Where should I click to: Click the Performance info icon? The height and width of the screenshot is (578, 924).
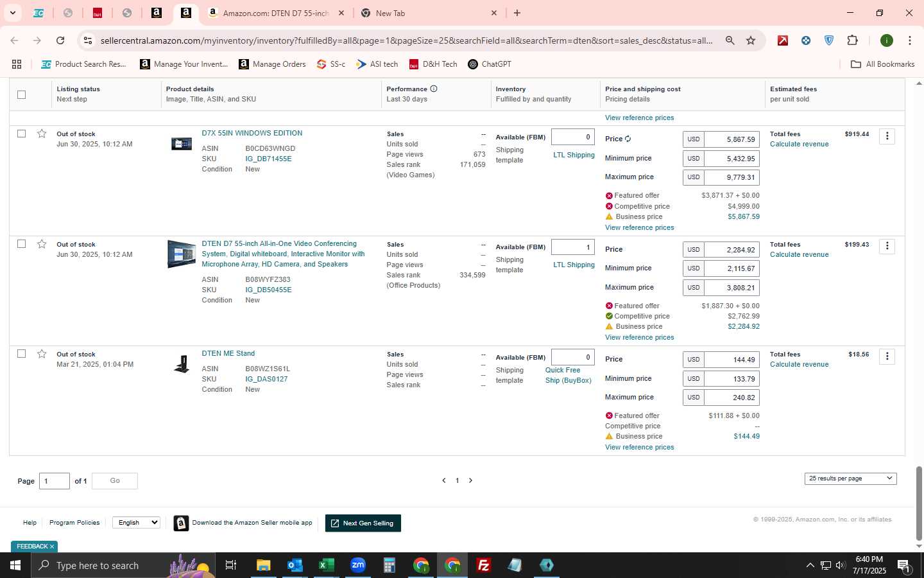click(x=434, y=89)
